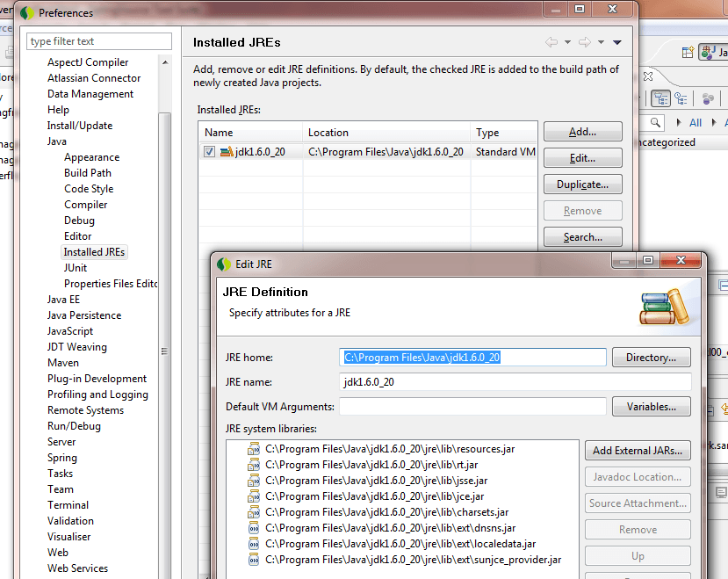Image resolution: width=728 pixels, height=579 pixels.
Task: Select the hierarchical layout icon in view toolbar
Action: 660,98
